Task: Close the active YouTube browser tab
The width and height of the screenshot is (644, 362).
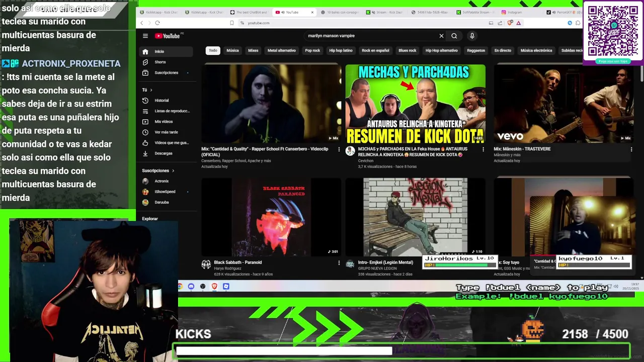Action: click(x=312, y=12)
